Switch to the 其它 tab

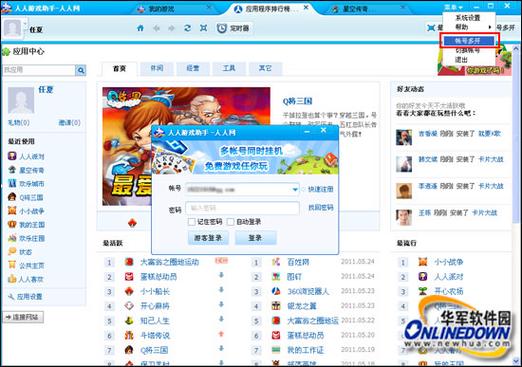click(265, 68)
